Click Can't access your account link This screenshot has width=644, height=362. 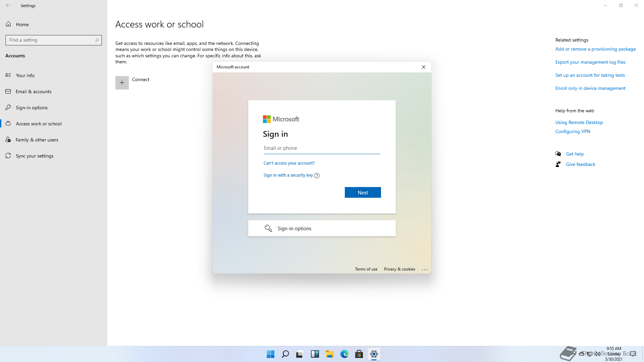coord(289,163)
